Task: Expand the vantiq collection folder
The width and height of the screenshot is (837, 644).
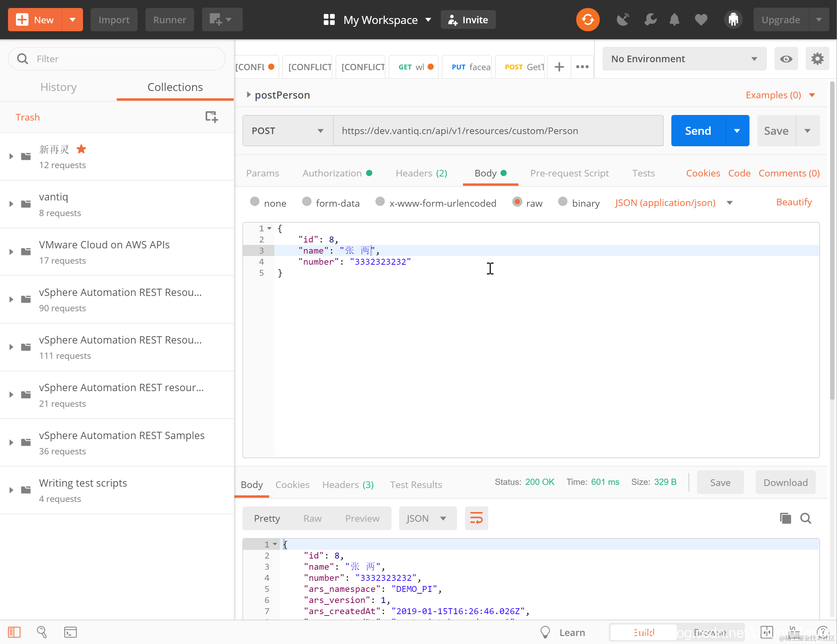Action: [x=11, y=204]
